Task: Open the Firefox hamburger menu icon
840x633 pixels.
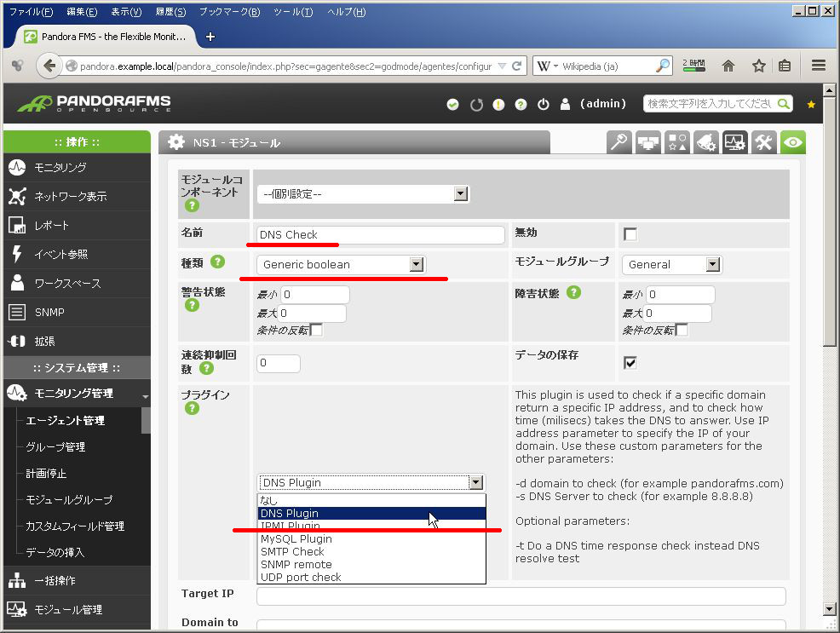Action: tap(818, 66)
